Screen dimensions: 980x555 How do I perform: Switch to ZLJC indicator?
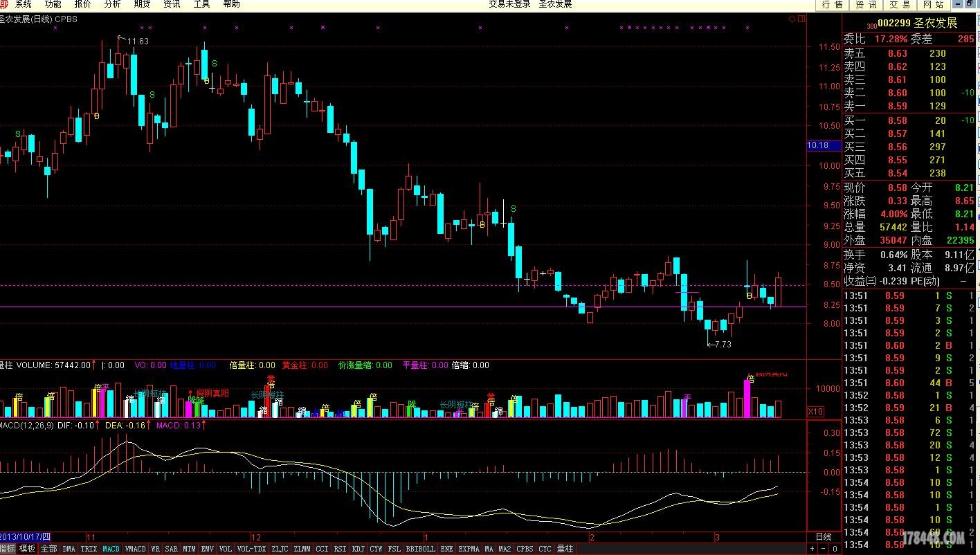click(280, 549)
